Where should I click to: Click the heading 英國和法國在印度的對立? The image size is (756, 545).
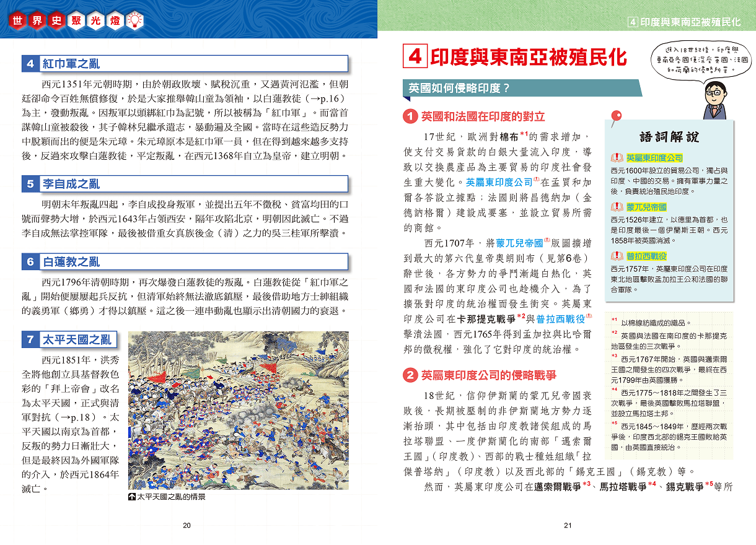point(483,116)
